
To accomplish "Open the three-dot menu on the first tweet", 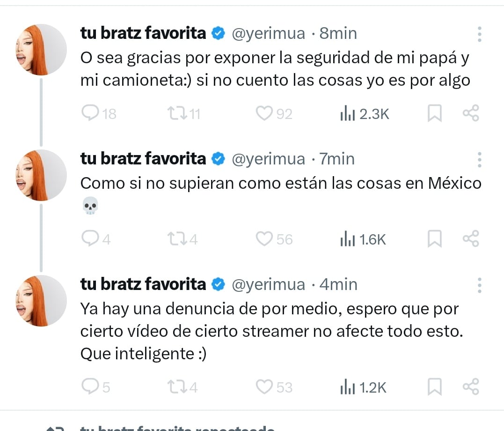I will coord(479,34).
